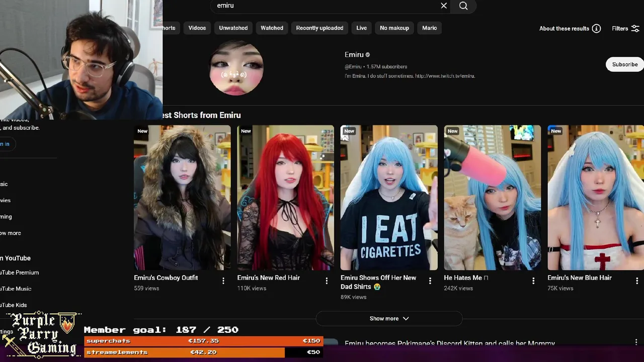The height and width of the screenshot is (362, 644).
Task: Subscribe to the Emiru channel
Action: pyautogui.click(x=625, y=64)
